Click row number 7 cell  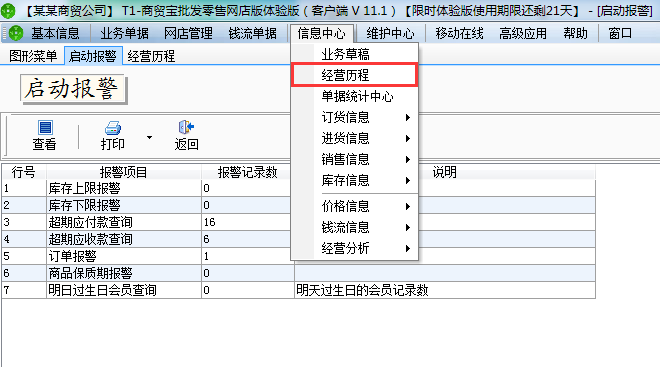[24, 290]
